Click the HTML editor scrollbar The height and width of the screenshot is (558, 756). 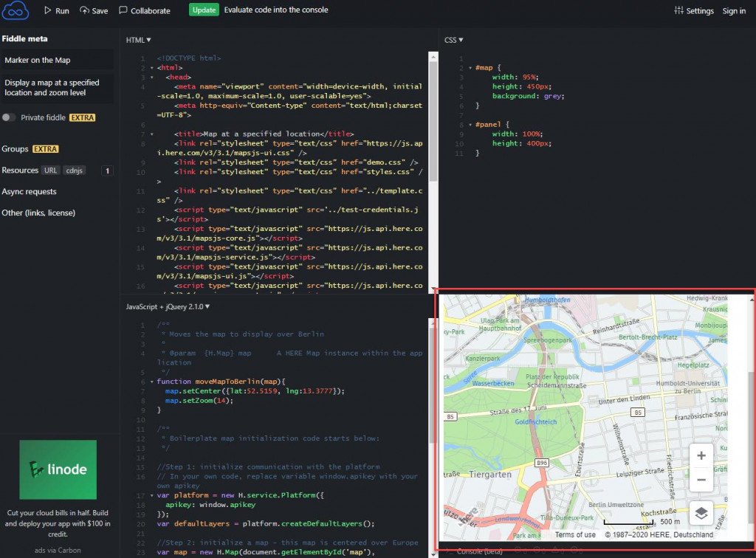pyautogui.click(x=433, y=120)
